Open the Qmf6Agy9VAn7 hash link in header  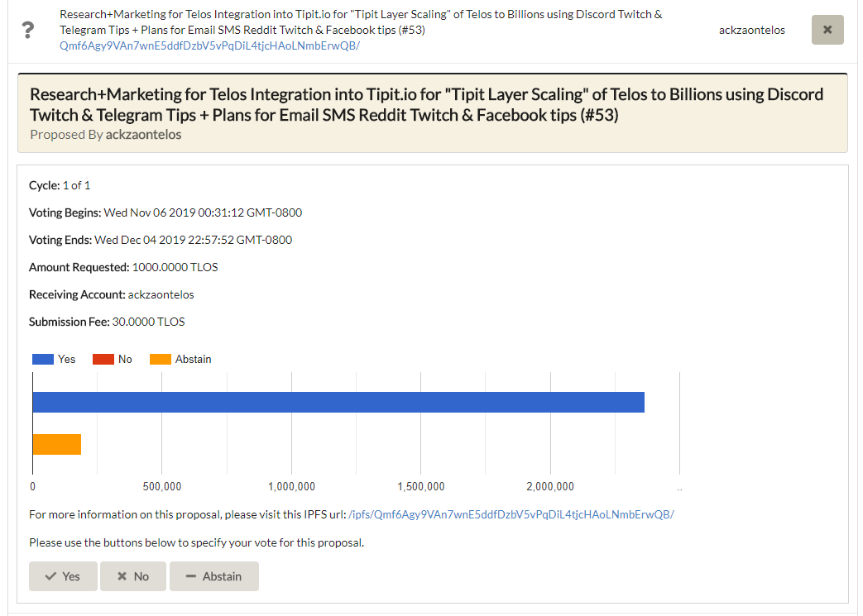[x=209, y=45]
